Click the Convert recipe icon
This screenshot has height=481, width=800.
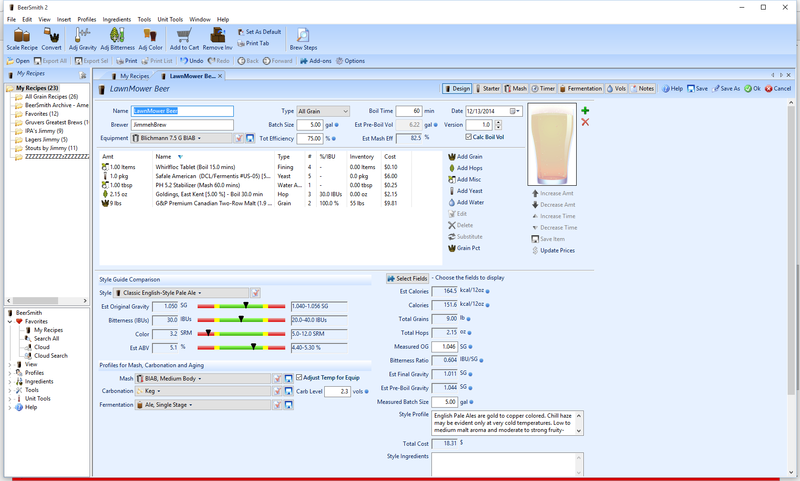pyautogui.click(x=51, y=39)
